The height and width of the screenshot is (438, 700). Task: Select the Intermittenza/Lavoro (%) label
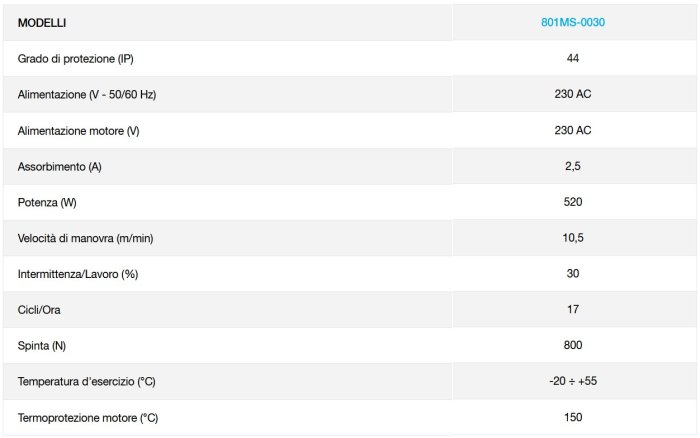(78, 274)
